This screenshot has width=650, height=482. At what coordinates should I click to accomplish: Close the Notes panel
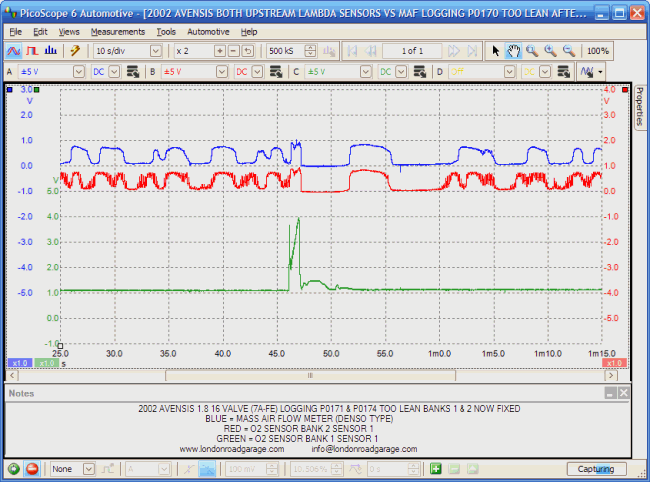point(623,394)
